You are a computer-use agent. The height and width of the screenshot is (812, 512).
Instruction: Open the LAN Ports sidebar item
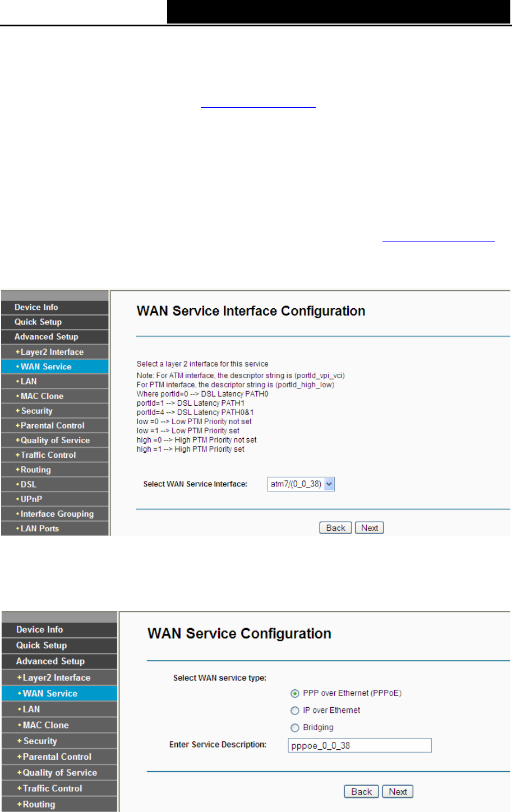click(x=54, y=528)
